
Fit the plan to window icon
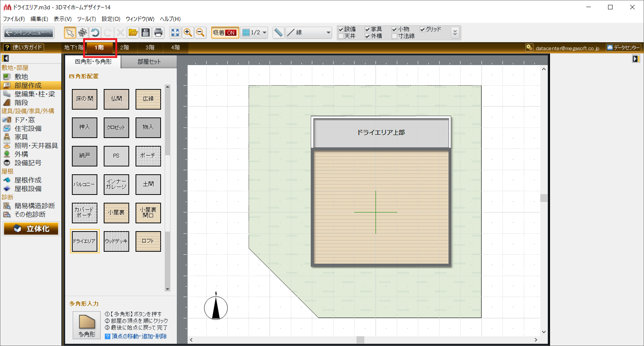point(175,33)
